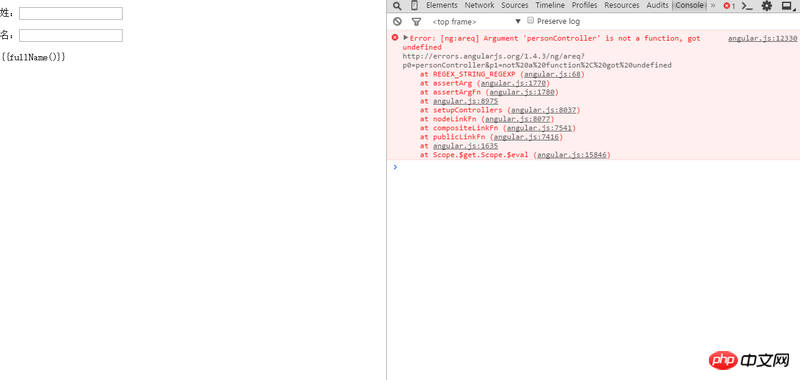Click the errors.angularjs.org URL text
This screenshot has height=380, width=800.
pyautogui.click(x=537, y=61)
